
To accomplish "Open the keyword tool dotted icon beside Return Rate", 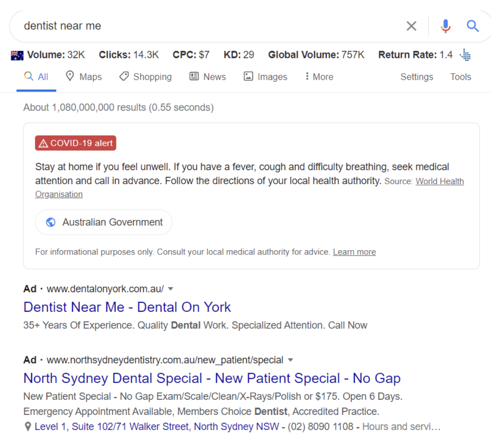I will (x=466, y=55).
